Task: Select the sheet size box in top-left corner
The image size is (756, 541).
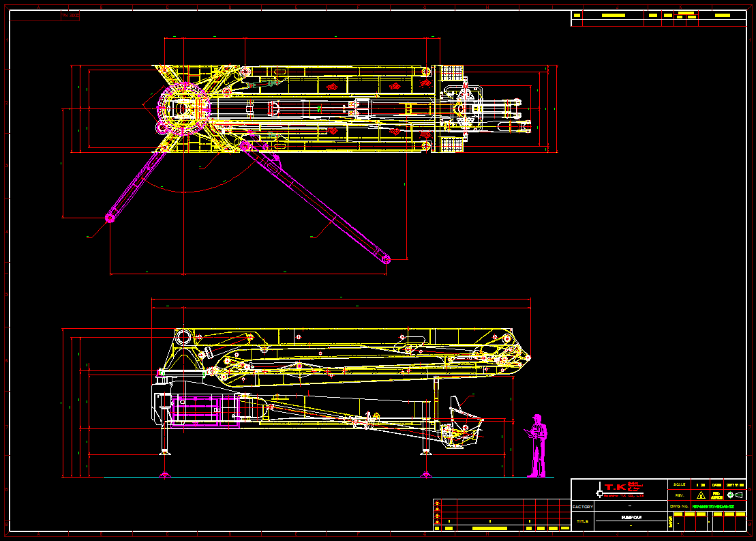Action: point(70,15)
